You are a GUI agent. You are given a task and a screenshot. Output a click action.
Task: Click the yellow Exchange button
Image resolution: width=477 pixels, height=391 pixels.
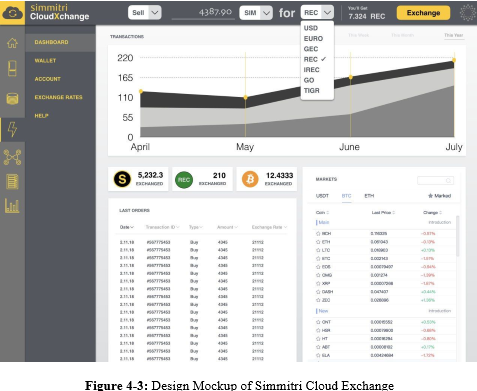[x=423, y=13]
